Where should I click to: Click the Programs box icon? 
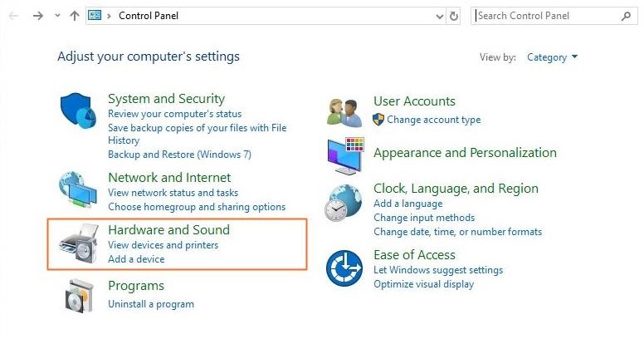[79, 294]
